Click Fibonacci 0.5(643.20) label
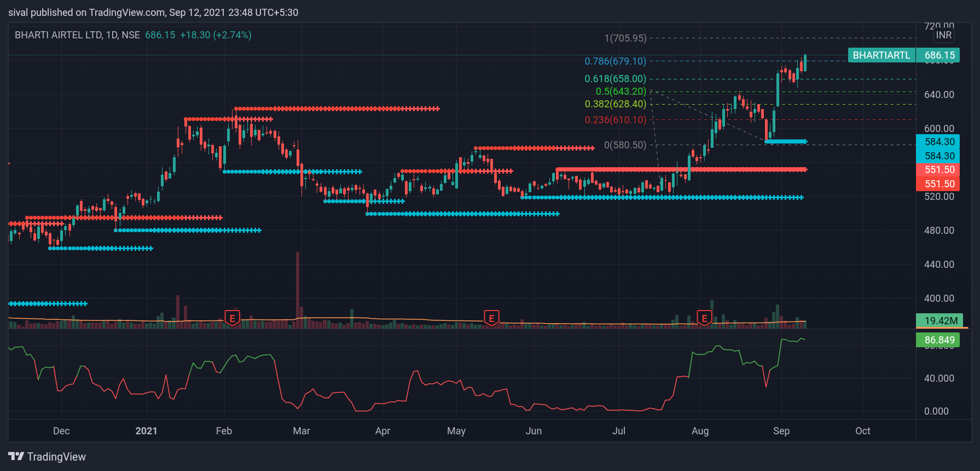This screenshot has width=980, height=471. (621, 91)
